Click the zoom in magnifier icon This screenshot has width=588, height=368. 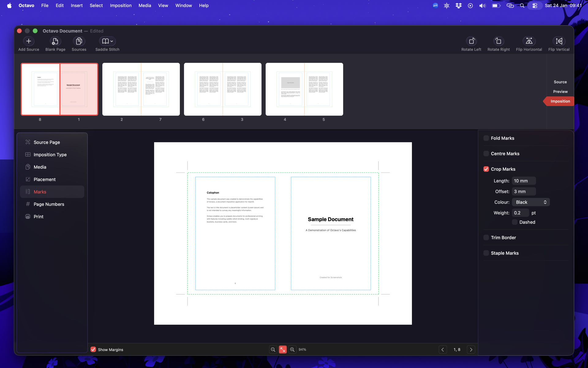(292, 350)
